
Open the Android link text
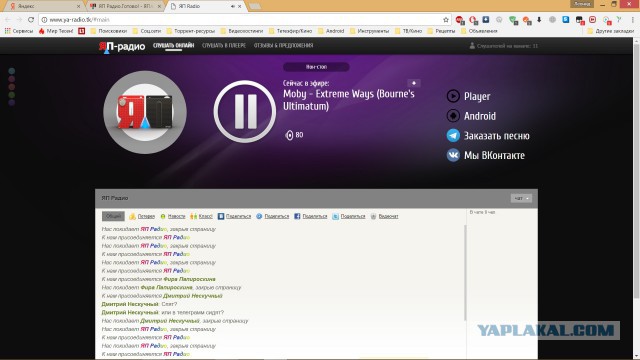point(480,116)
